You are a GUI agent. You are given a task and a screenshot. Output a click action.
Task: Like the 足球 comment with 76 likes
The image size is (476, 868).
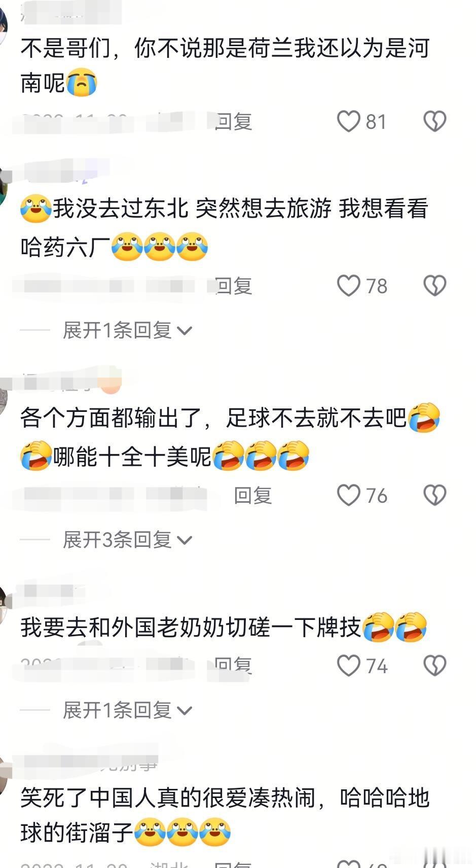(348, 495)
